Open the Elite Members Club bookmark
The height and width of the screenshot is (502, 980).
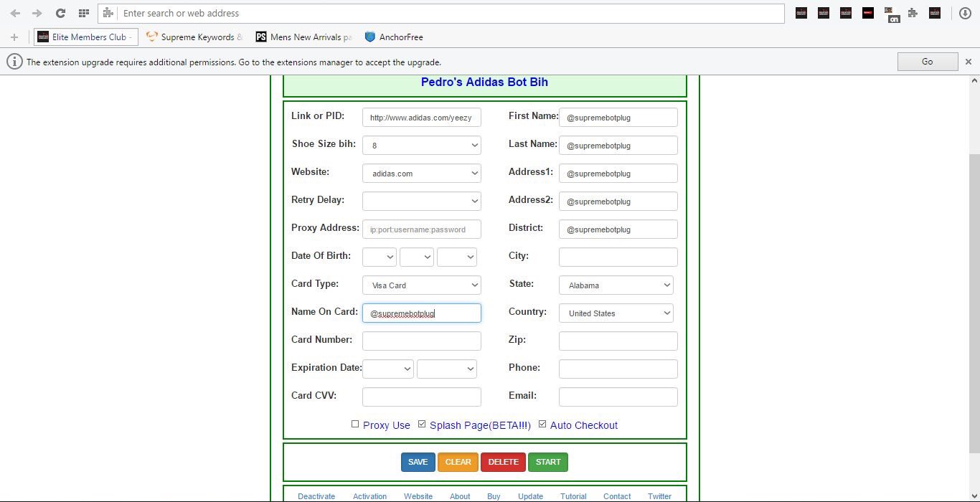pos(86,37)
